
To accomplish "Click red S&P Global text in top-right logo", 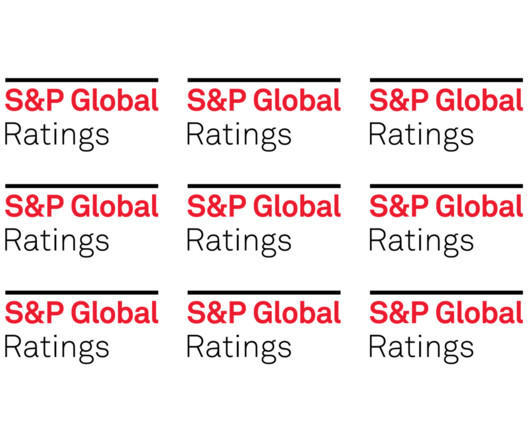I will tap(446, 100).
